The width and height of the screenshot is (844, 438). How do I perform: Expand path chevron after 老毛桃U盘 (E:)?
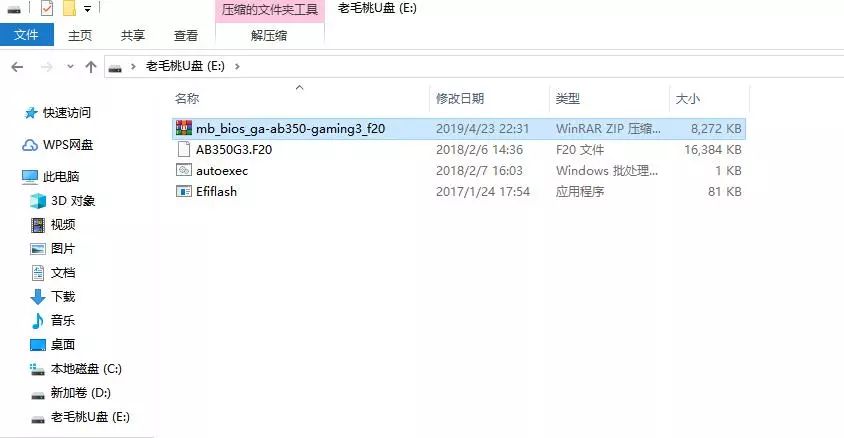(237, 66)
